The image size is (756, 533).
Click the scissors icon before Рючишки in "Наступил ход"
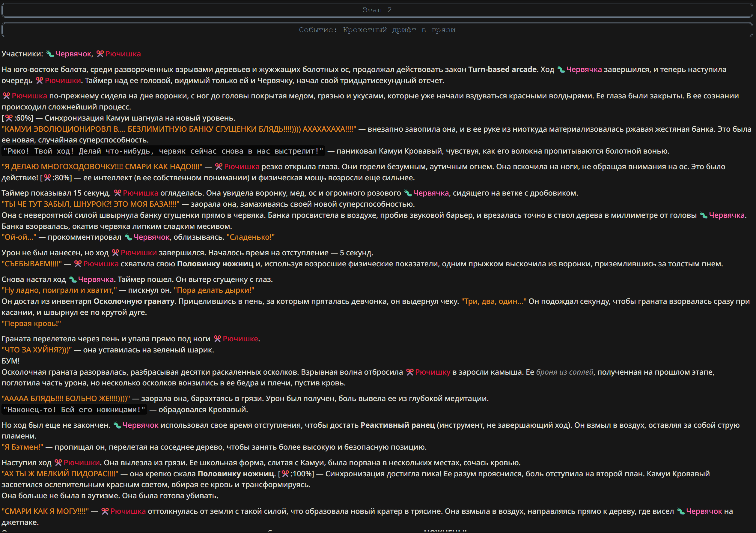coord(58,463)
